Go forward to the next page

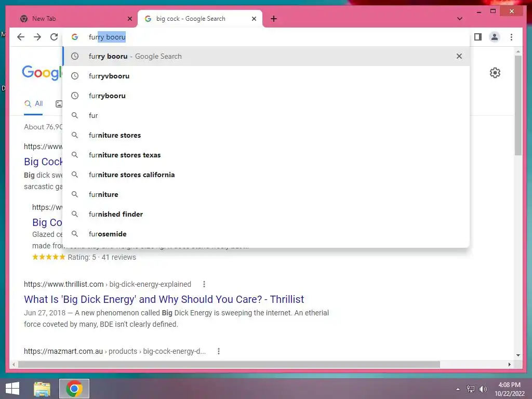coord(37,37)
